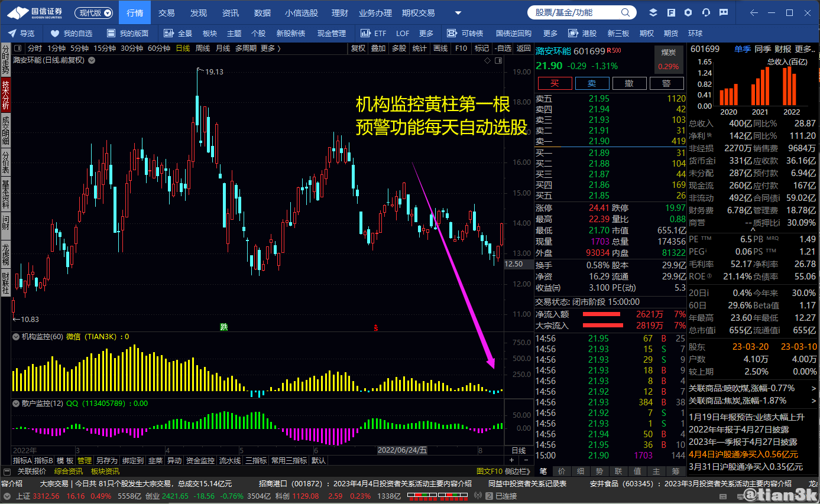820x504 pixels.
Task: Toggle 统计 statistics mode
Action: click(420, 48)
